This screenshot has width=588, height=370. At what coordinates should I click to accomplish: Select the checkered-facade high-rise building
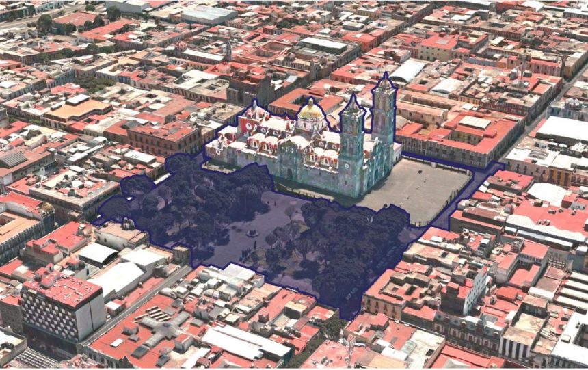63,308
